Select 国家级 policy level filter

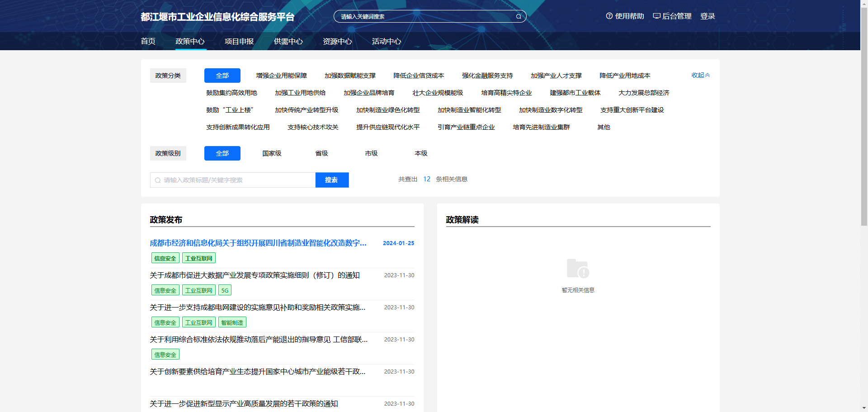point(272,153)
